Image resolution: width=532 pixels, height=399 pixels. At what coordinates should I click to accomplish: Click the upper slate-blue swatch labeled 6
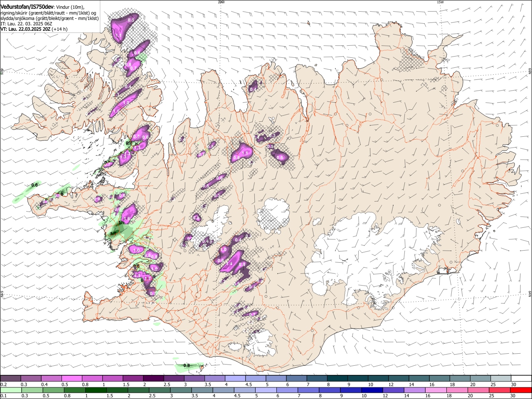pos(296,379)
